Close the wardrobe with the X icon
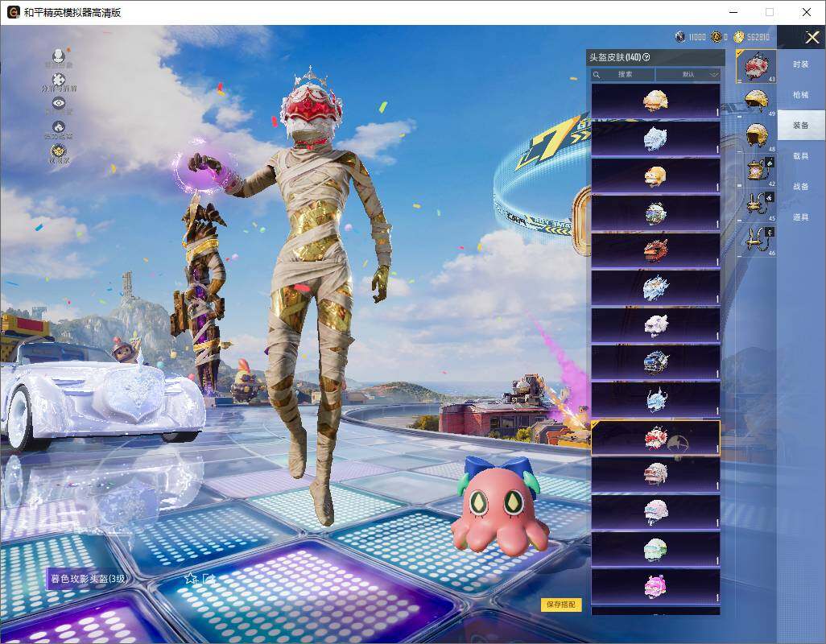The width and height of the screenshot is (826, 644). point(812,37)
